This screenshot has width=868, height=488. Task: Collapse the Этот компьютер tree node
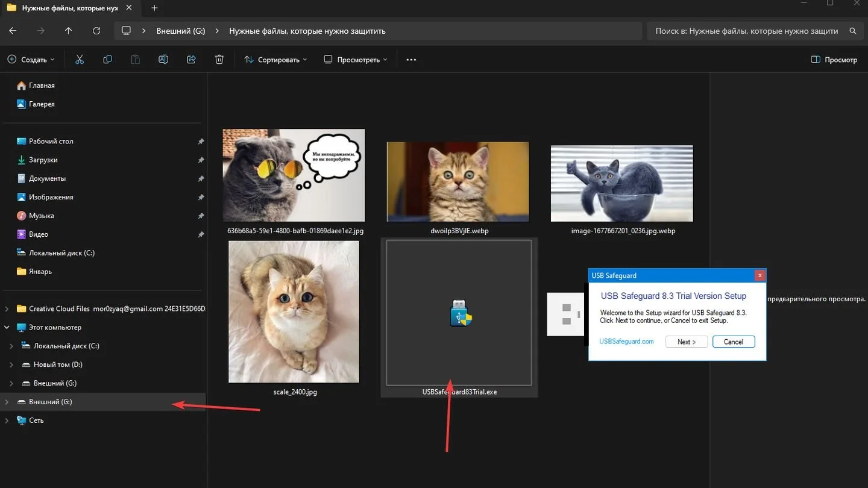(x=7, y=327)
